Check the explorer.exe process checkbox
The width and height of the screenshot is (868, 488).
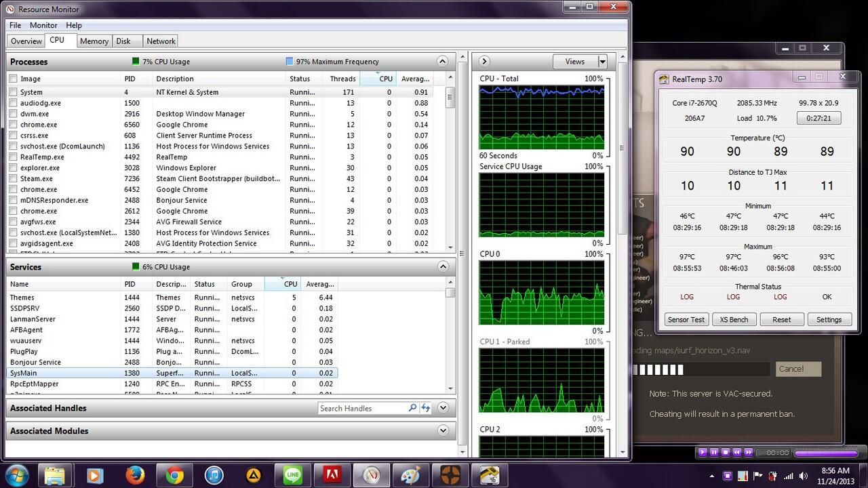(x=13, y=168)
